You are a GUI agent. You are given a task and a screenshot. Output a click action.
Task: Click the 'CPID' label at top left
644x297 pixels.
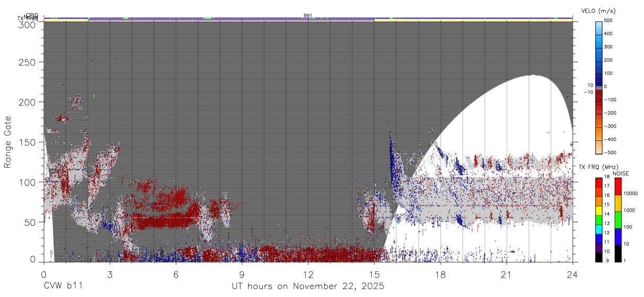tap(32, 15)
